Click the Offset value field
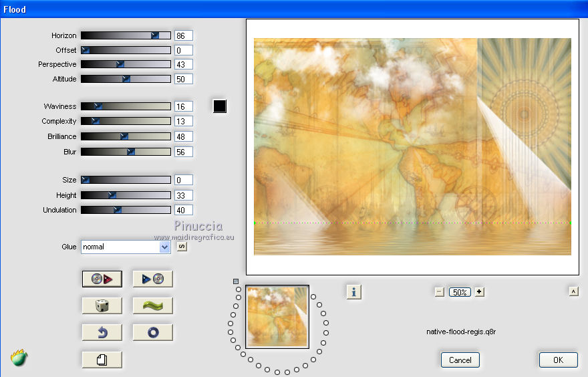 pos(184,50)
